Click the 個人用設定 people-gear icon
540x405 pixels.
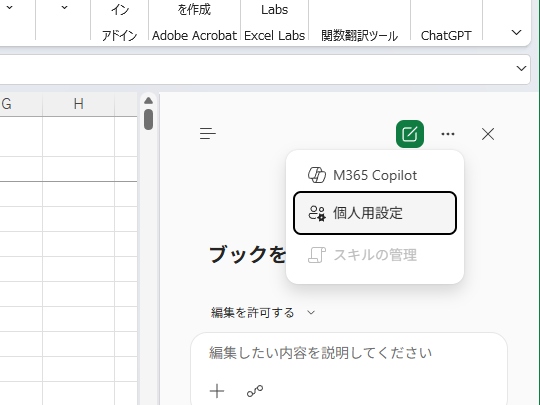pos(316,213)
